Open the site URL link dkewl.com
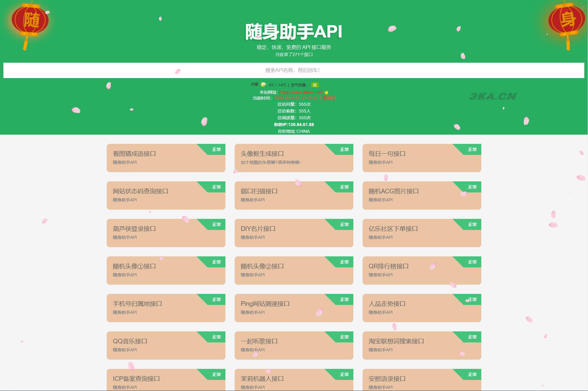The width and height of the screenshot is (588, 391). click(x=301, y=92)
